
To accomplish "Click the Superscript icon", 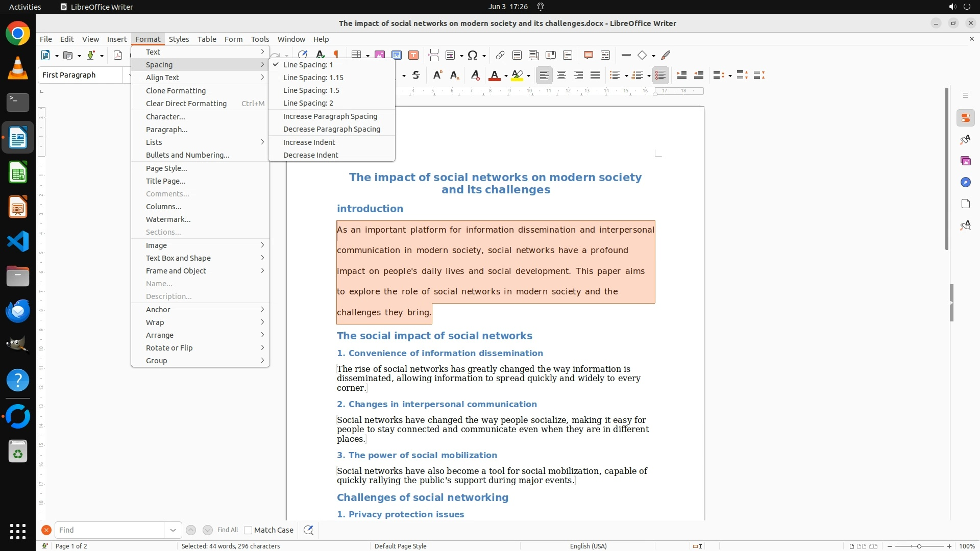I will (x=437, y=76).
